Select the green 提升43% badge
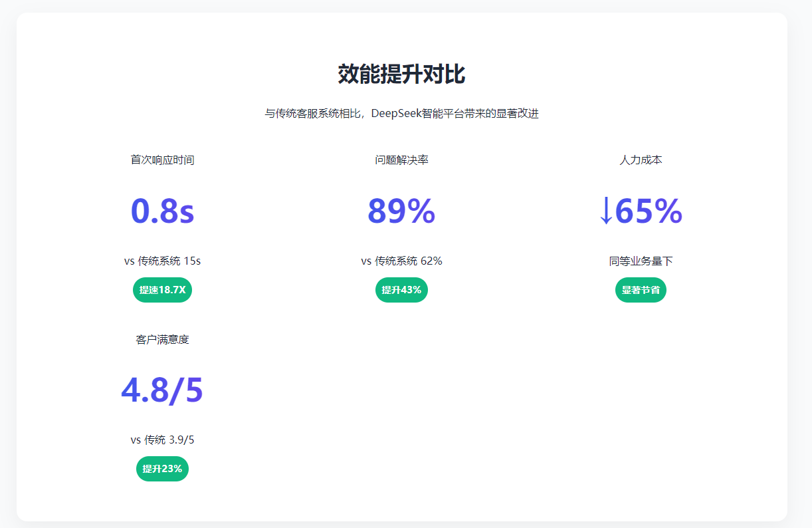This screenshot has width=812, height=528. [x=401, y=290]
